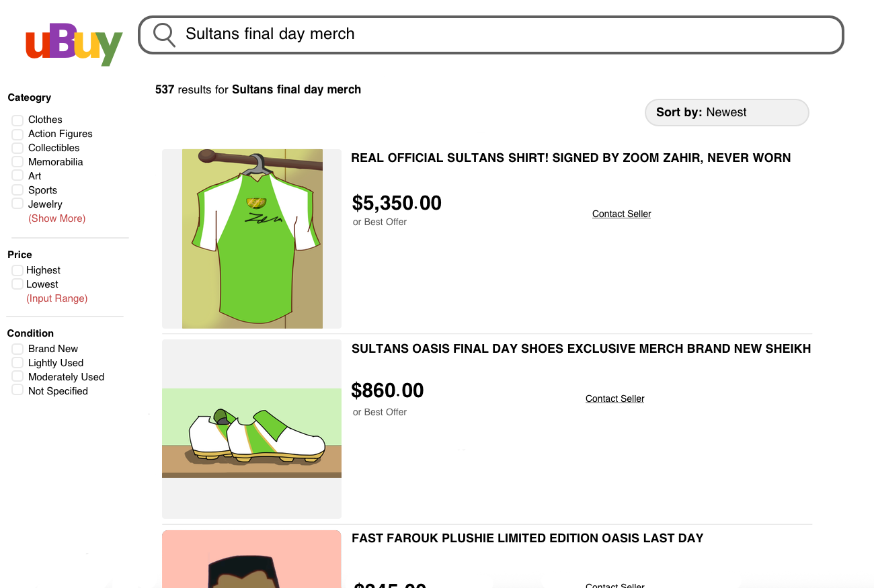Screen dimensions: 874x588
Task: Contact Seller for the signed shirt
Action: coord(621,214)
